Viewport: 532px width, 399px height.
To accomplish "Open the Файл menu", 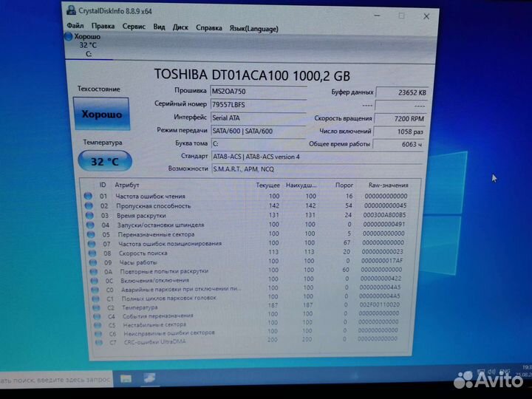I will (x=75, y=26).
